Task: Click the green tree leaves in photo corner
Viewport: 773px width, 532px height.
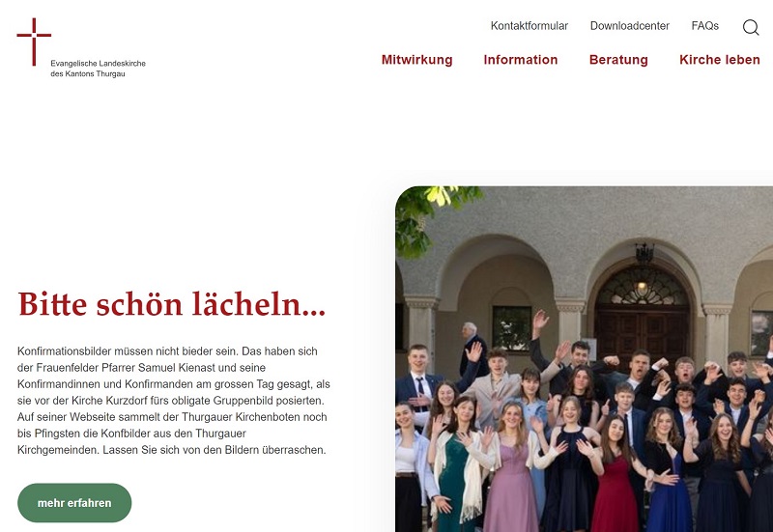Action: [429, 214]
